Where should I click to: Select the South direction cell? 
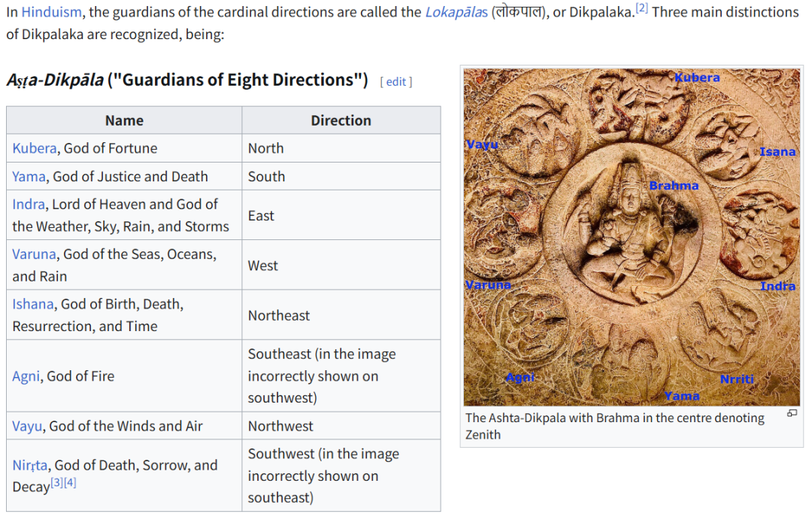point(341,177)
